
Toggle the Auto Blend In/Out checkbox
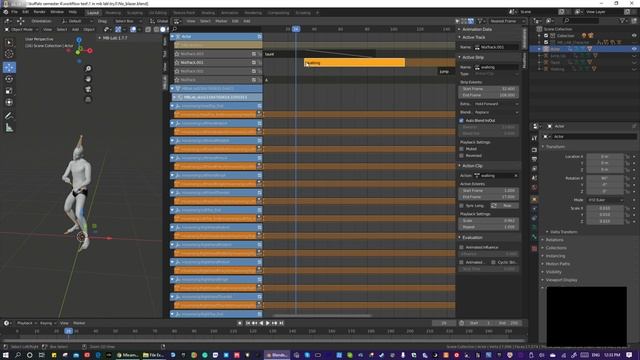(462, 120)
